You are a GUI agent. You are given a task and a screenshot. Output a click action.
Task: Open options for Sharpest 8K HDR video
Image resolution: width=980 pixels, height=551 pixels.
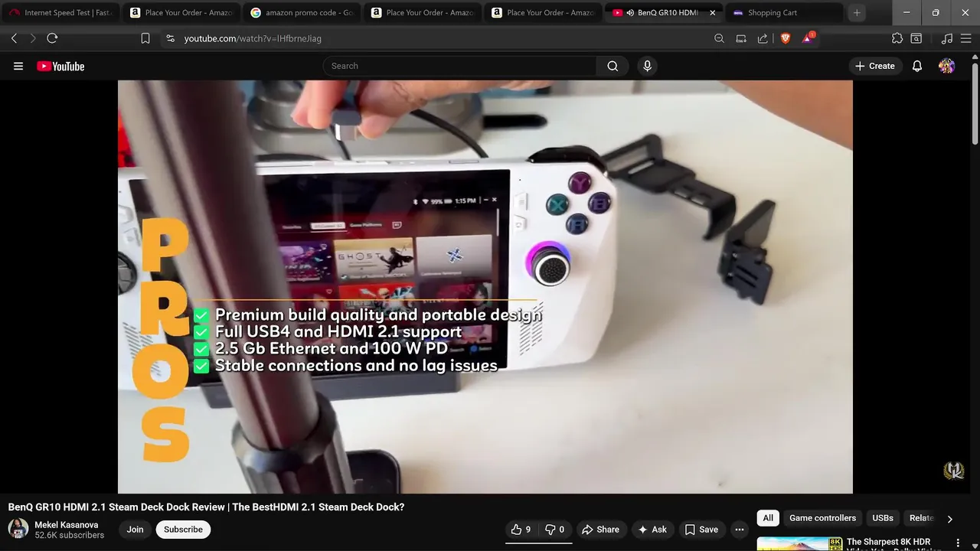point(957,543)
